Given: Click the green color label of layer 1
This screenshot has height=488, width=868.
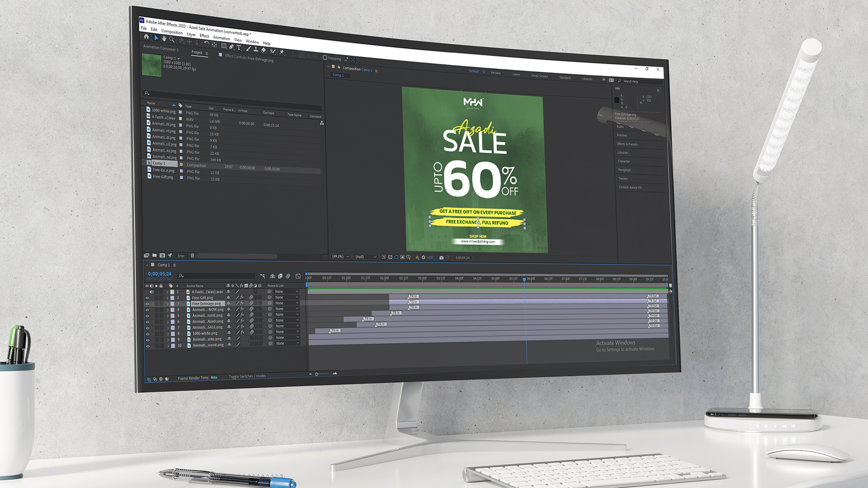Looking at the screenshot, I should 172,292.
